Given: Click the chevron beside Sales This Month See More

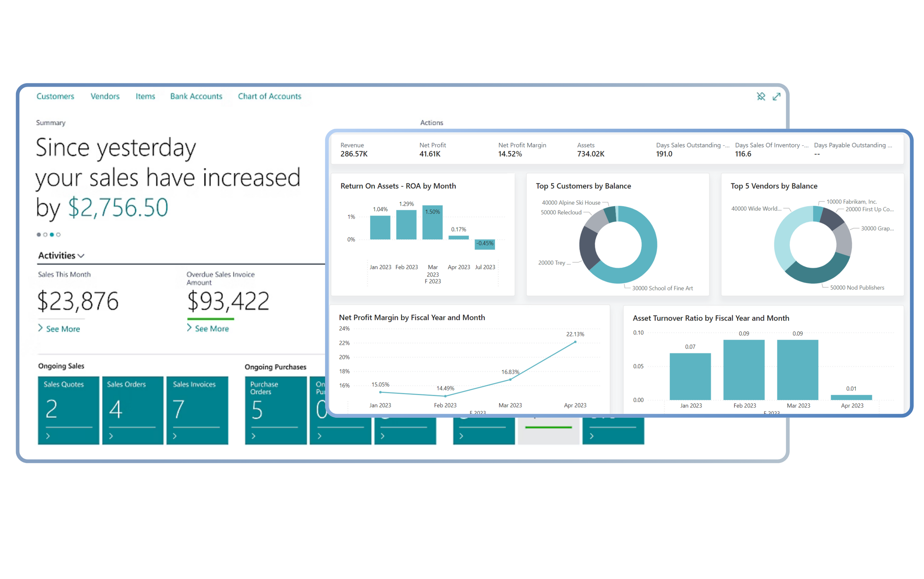Looking at the screenshot, I should [x=40, y=328].
